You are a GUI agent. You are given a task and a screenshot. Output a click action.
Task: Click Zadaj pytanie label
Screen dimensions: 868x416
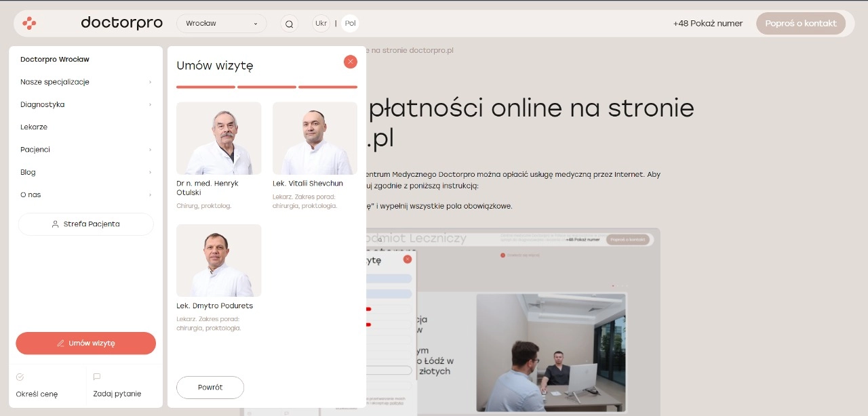coord(117,394)
